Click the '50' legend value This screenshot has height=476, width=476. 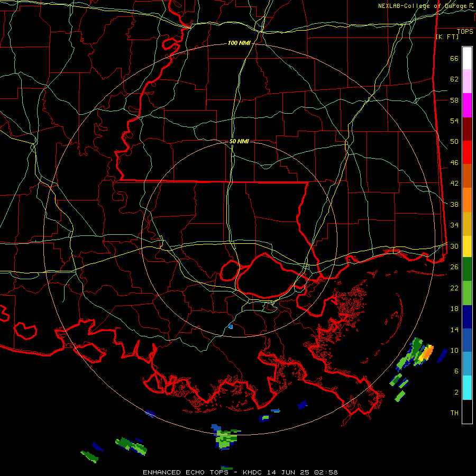coord(454,142)
